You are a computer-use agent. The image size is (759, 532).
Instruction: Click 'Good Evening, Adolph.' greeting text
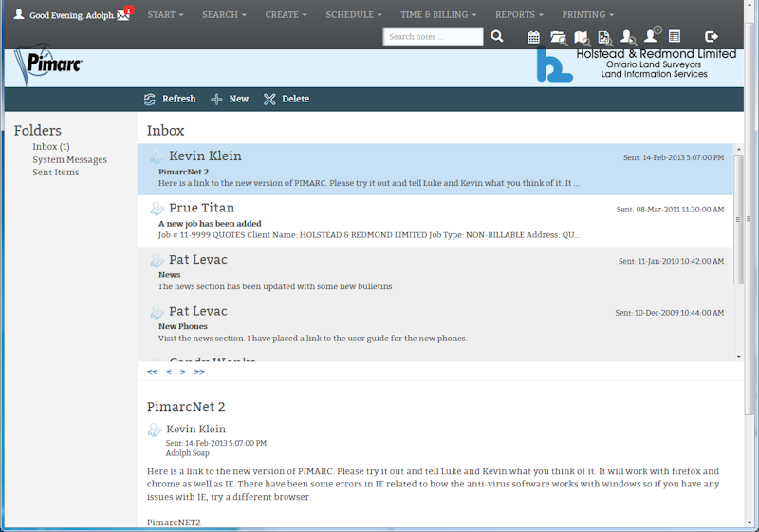[x=72, y=15]
